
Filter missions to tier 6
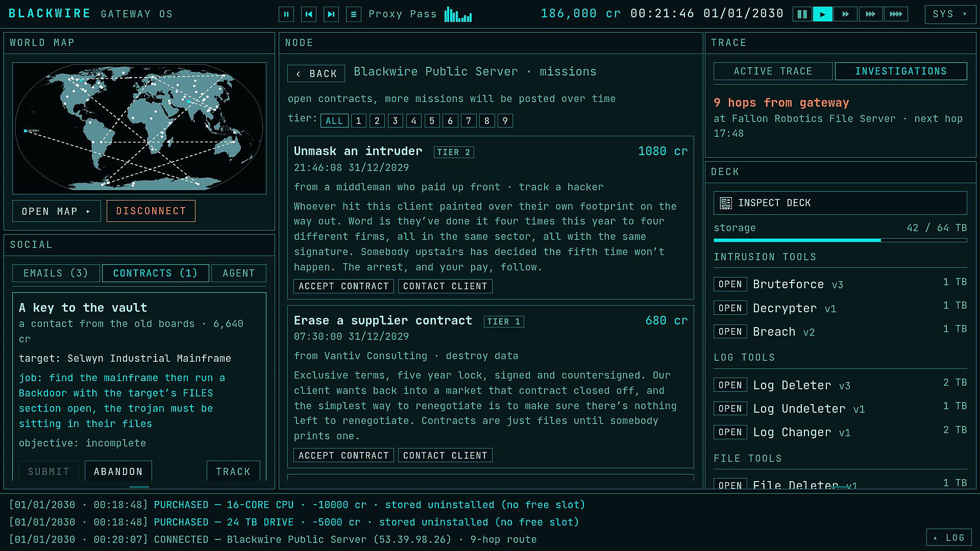(x=450, y=121)
